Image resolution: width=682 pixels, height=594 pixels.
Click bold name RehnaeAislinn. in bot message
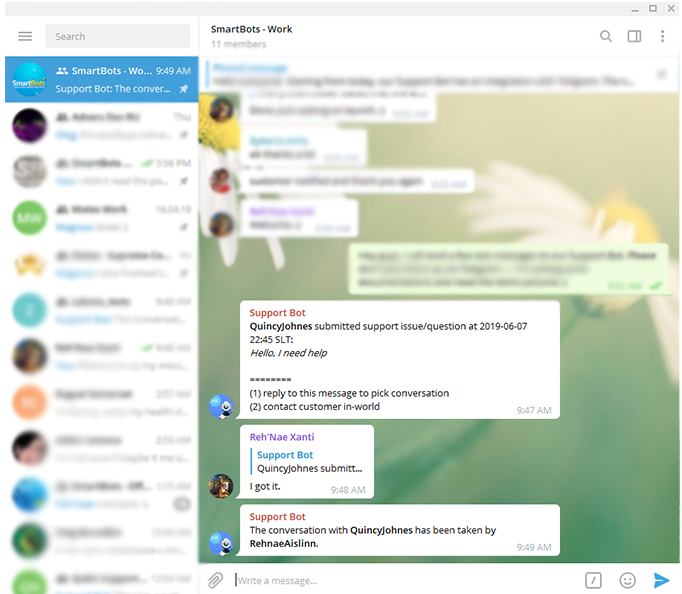pyautogui.click(x=284, y=544)
